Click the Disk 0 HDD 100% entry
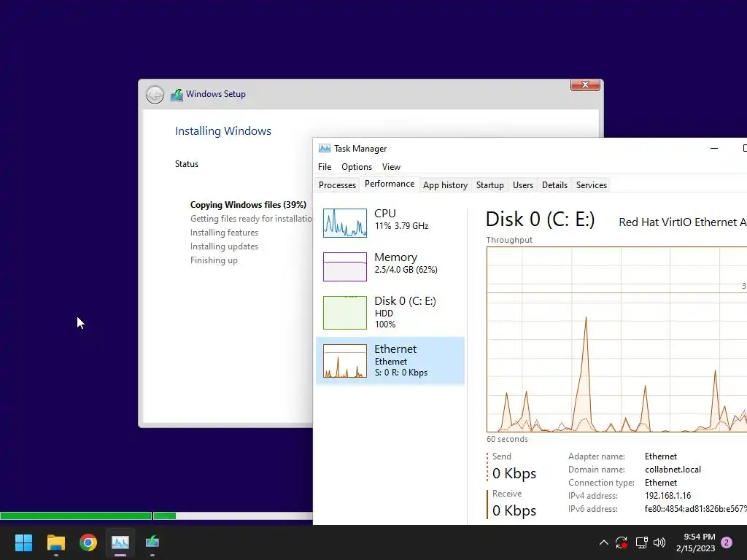The height and width of the screenshot is (560, 747). click(390, 313)
